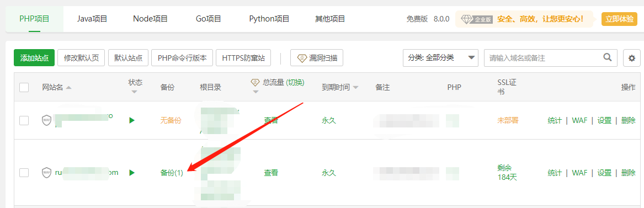Click the 企业版 diamond badge icon

[476, 19]
